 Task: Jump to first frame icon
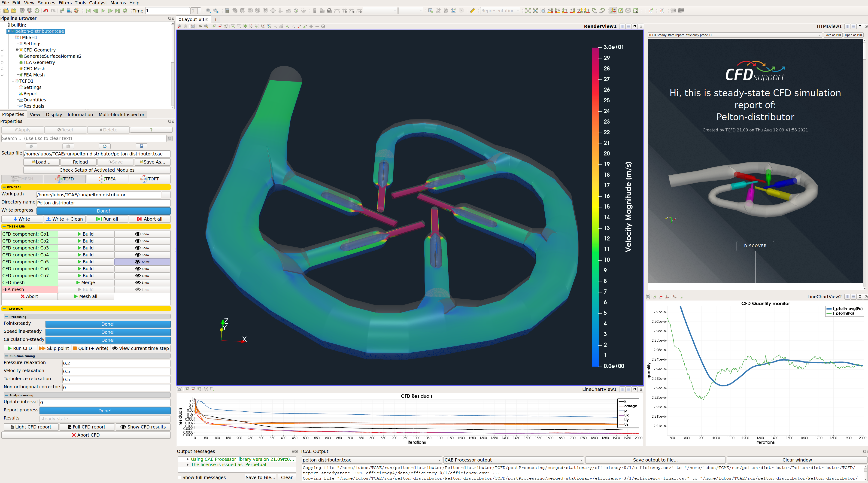(88, 11)
